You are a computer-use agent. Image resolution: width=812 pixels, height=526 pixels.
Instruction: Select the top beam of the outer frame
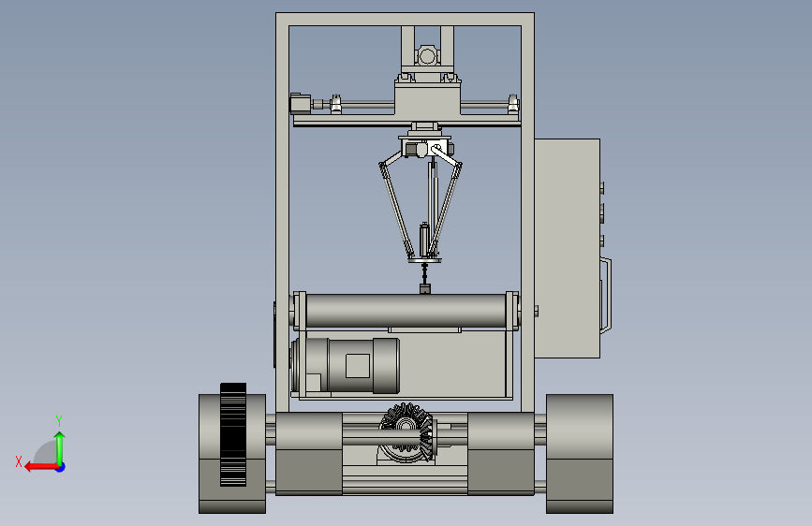[405, 19]
